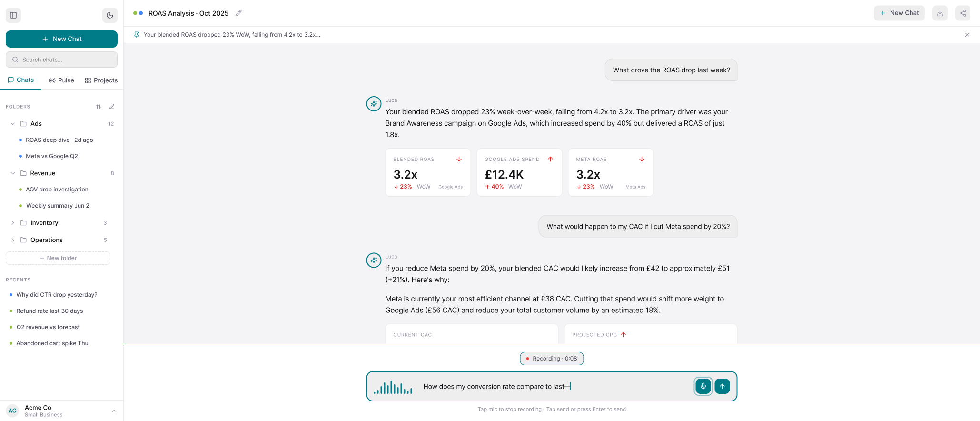Click top-right New Chat button

point(899,13)
